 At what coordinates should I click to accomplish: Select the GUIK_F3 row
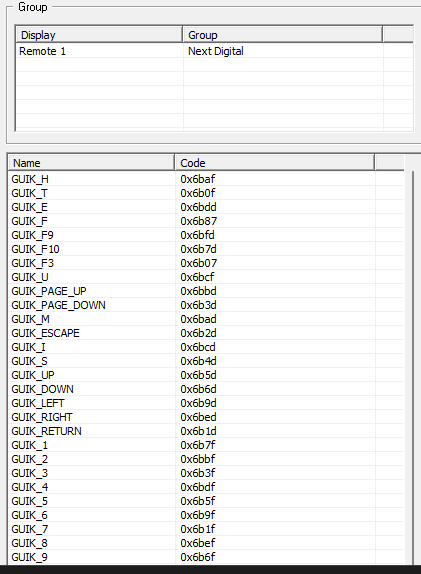pos(206,263)
